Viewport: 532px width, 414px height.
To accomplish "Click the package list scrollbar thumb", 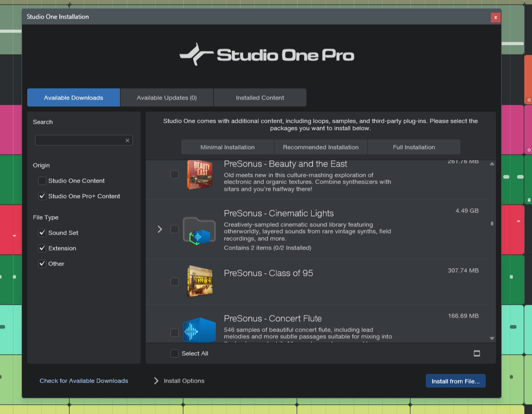I will point(492,223).
